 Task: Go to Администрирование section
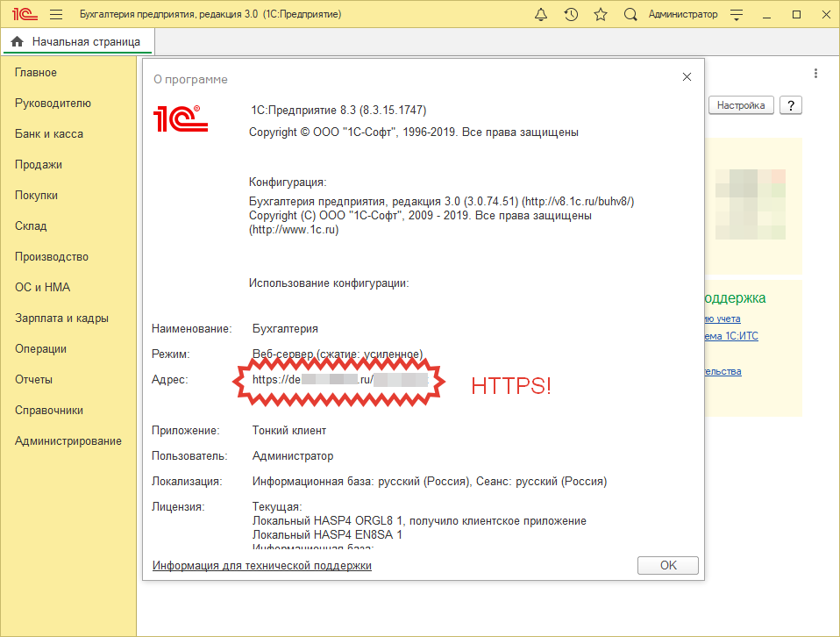point(68,441)
